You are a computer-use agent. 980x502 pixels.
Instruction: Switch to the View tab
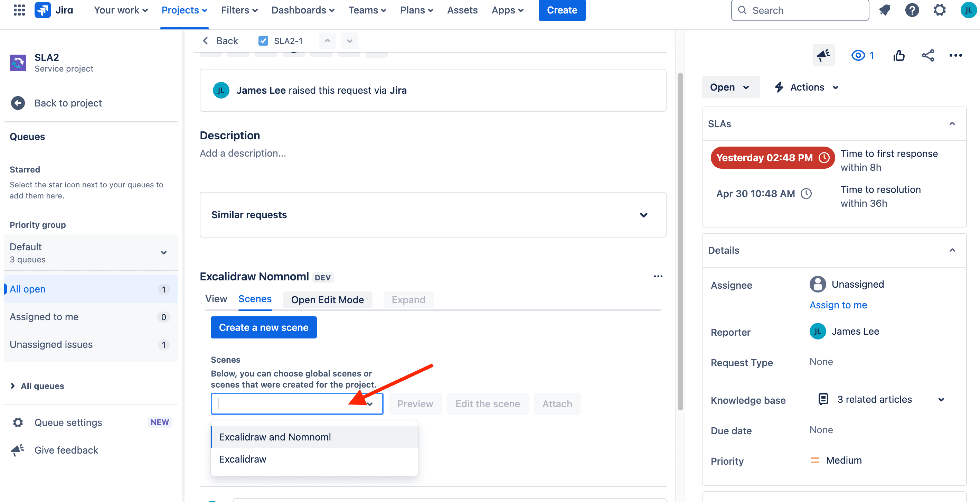(216, 299)
